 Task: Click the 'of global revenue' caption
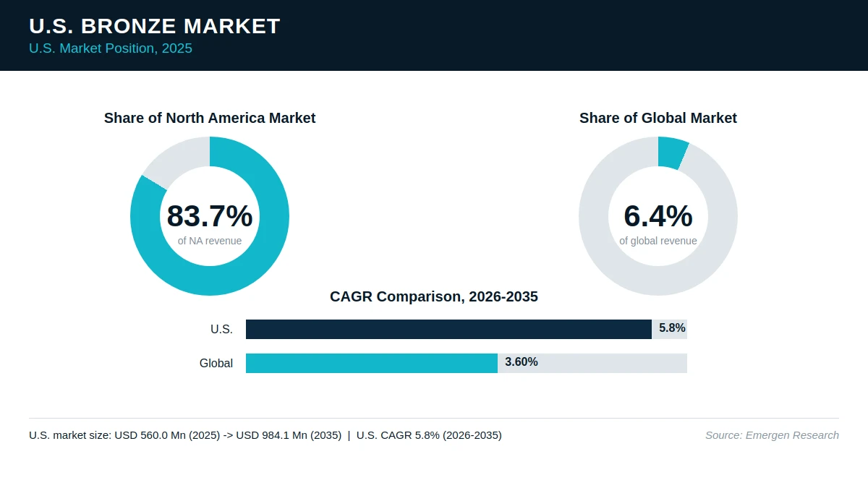point(658,241)
